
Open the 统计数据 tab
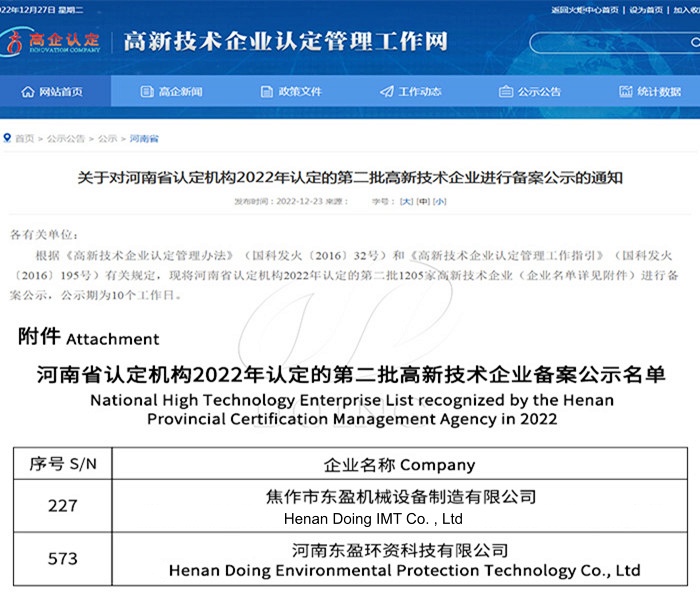click(650, 92)
